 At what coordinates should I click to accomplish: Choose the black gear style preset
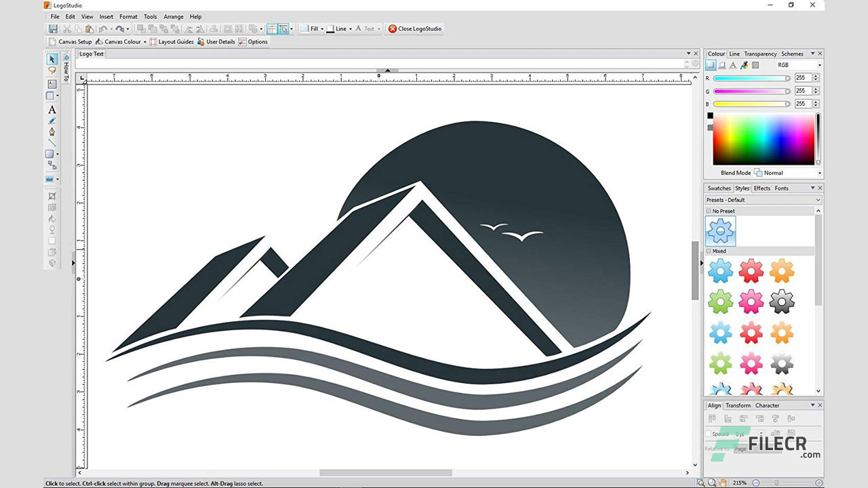(781, 302)
